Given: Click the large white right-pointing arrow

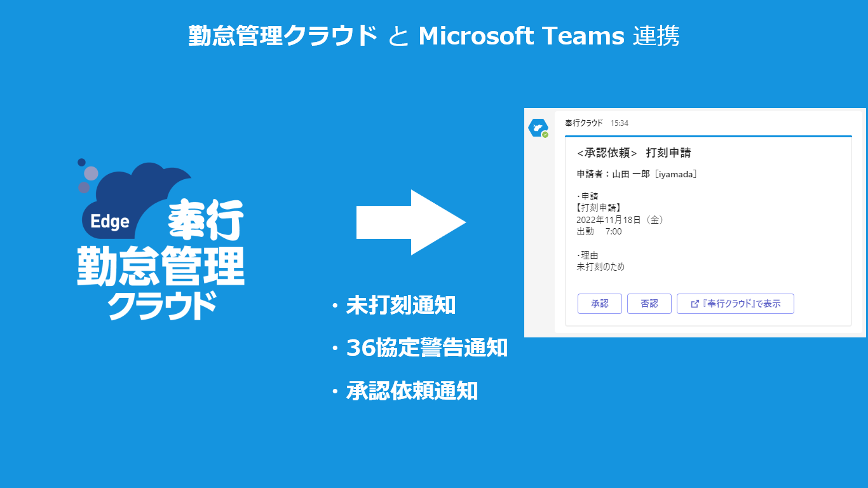Looking at the screenshot, I should (411, 222).
